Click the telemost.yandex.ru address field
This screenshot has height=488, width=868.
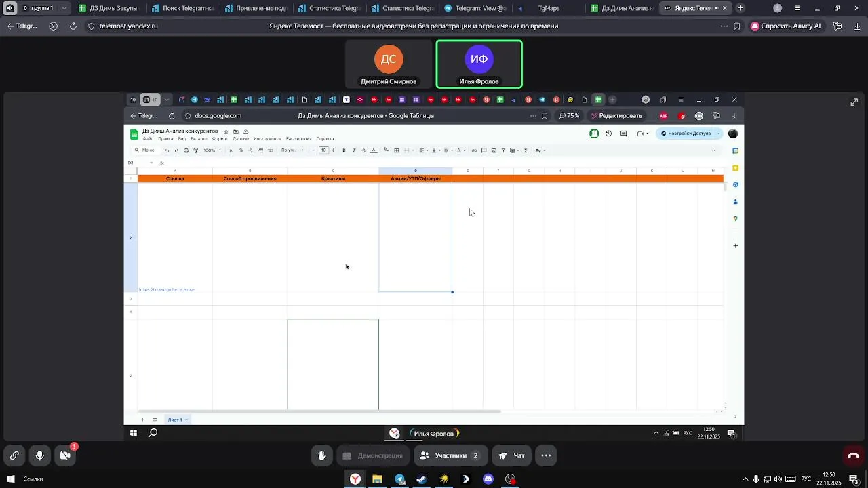128,26
